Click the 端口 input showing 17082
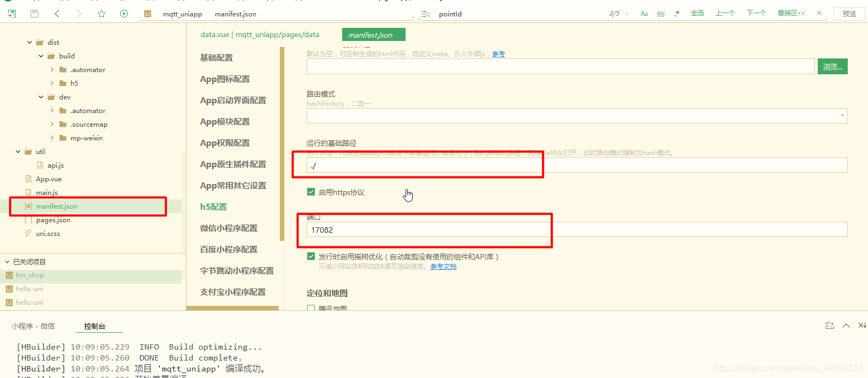 click(x=577, y=229)
